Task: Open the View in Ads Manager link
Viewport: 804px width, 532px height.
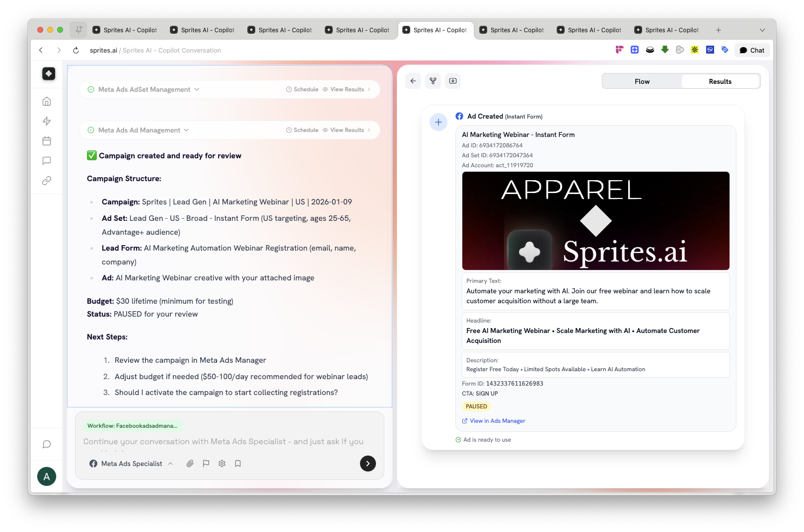Action: coord(494,421)
